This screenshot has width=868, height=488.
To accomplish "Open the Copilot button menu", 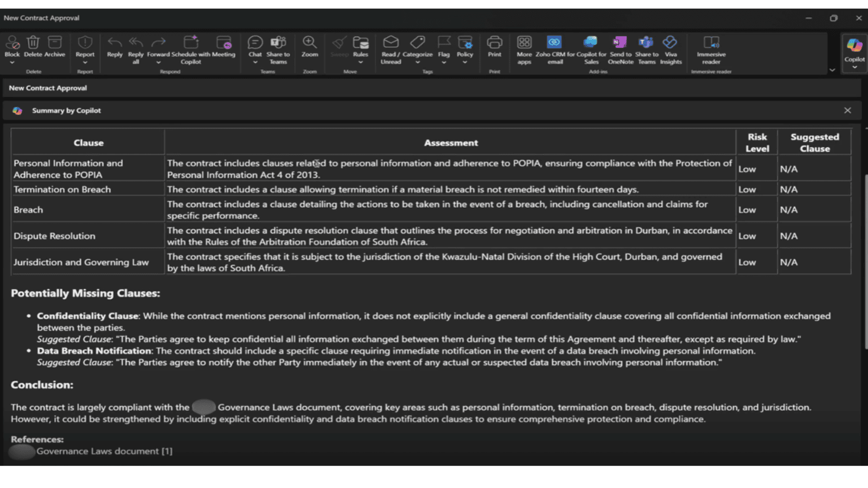I will (x=854, y=67).
